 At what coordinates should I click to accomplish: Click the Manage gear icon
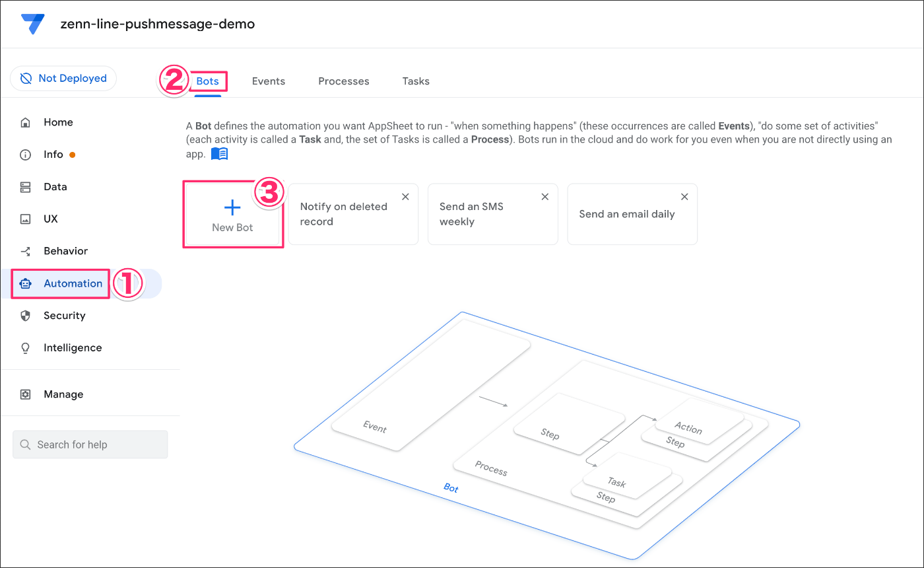pos(24,394)
